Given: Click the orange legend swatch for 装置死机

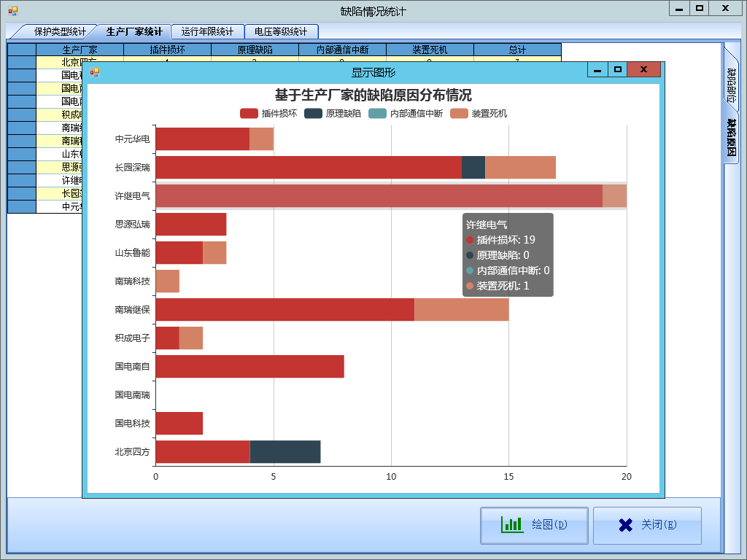Looking at the screenshot, I should coord(460,113).
